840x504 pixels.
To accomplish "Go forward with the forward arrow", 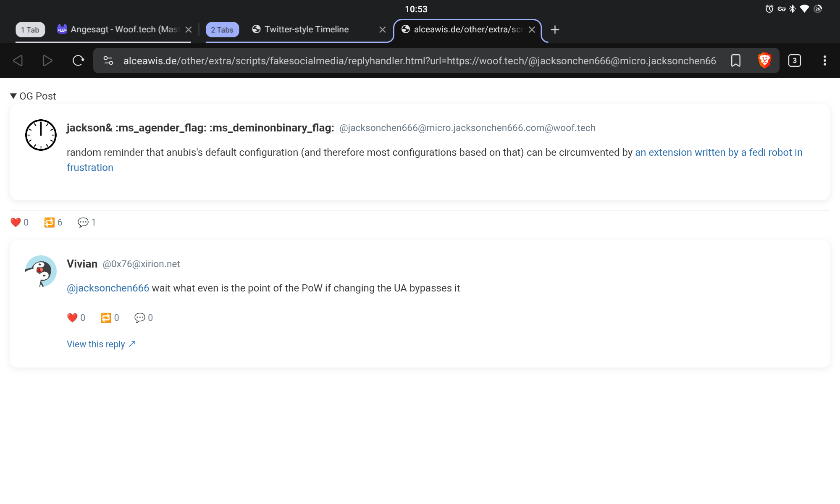I will (x=47, y=60).
